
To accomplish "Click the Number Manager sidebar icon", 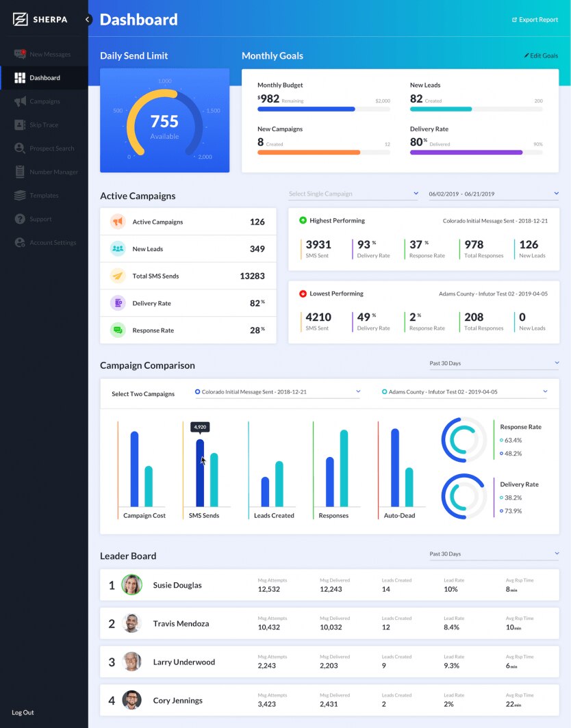I will pos(20,172).
